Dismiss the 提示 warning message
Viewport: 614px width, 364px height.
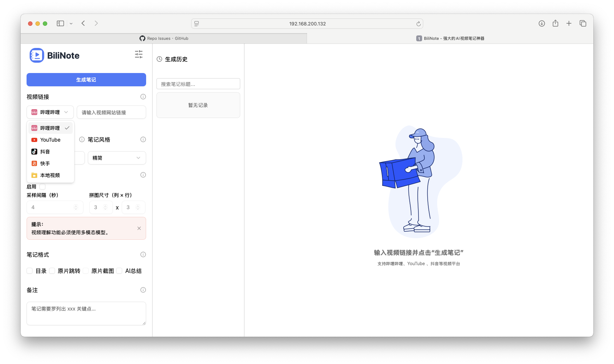[139, 228]
